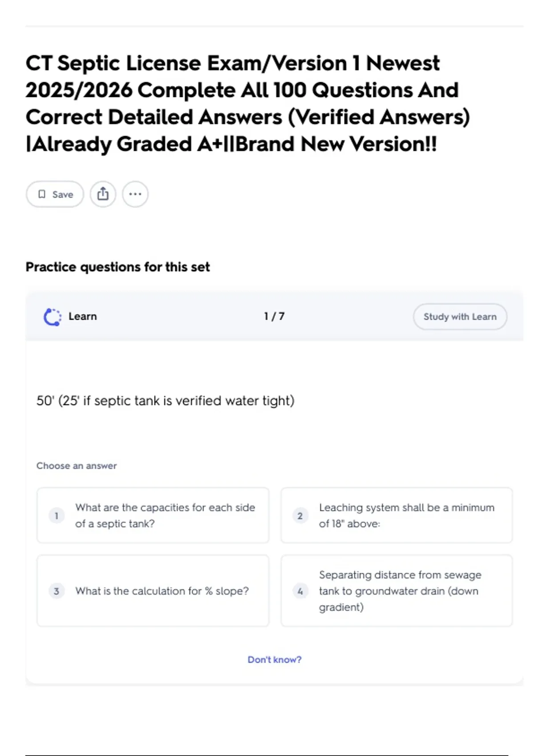Open the three-dot more options menu

[135, 194]
